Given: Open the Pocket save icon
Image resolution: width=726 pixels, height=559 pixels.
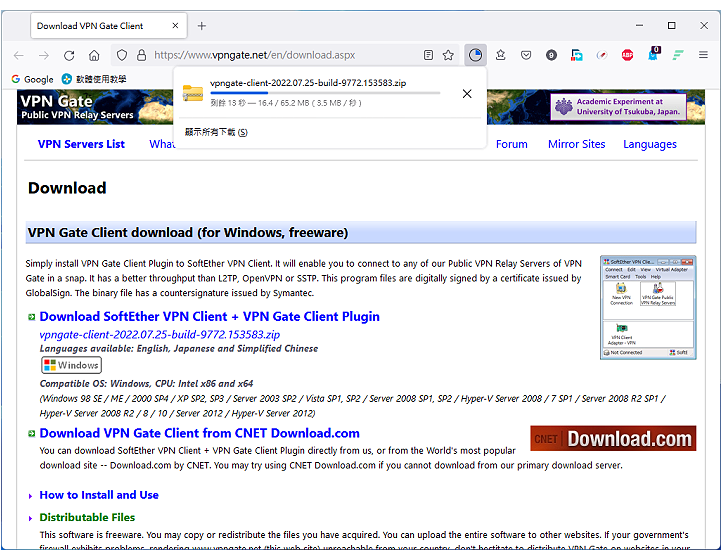Looking at the screenshot, I should [x=526, y=55].
